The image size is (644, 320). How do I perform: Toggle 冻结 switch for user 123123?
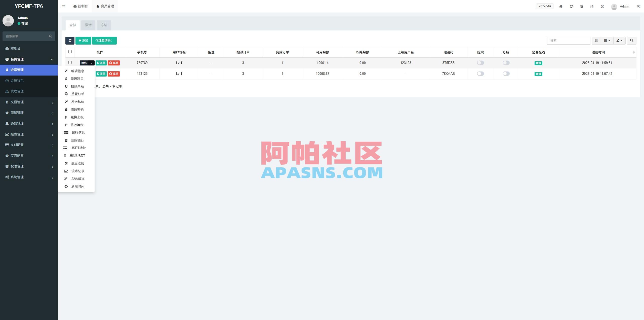[506, 74]
